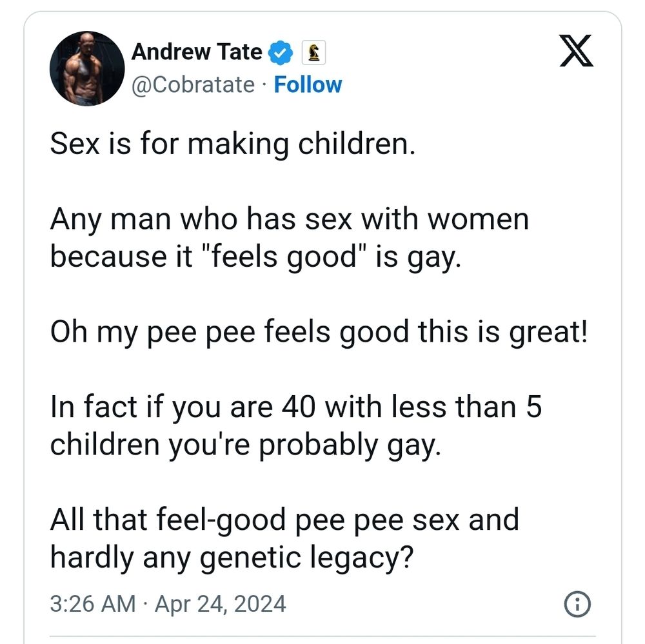Click the line starting 'Any man who'
Screen dimensions: 645x644
pyautogui.click(x=289, y=219)
